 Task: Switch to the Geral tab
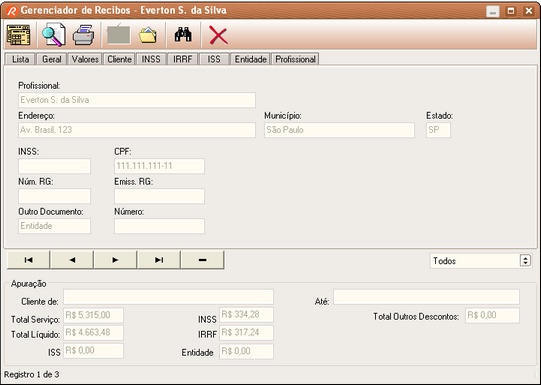(x=51, y=59)
